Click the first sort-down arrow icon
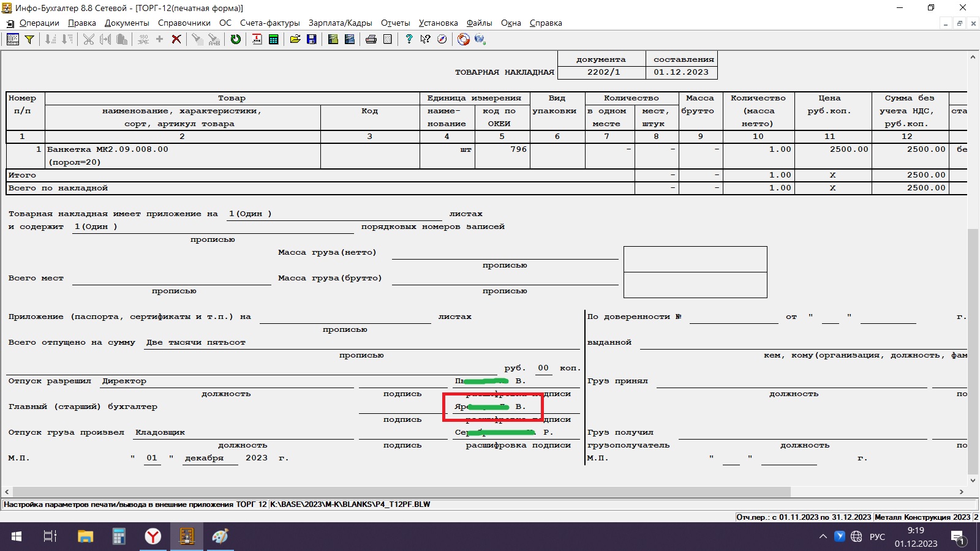The width and height of the screenshot is (980, 551). 51,39
